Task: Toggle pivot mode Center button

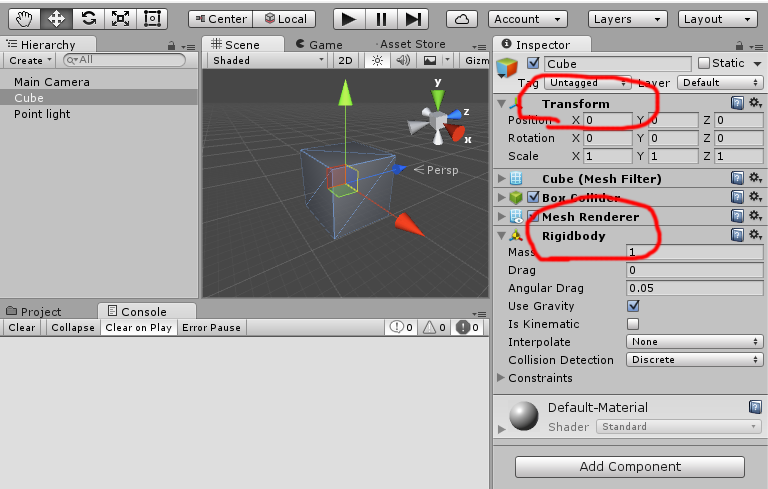Action: [x=220, y=19]
